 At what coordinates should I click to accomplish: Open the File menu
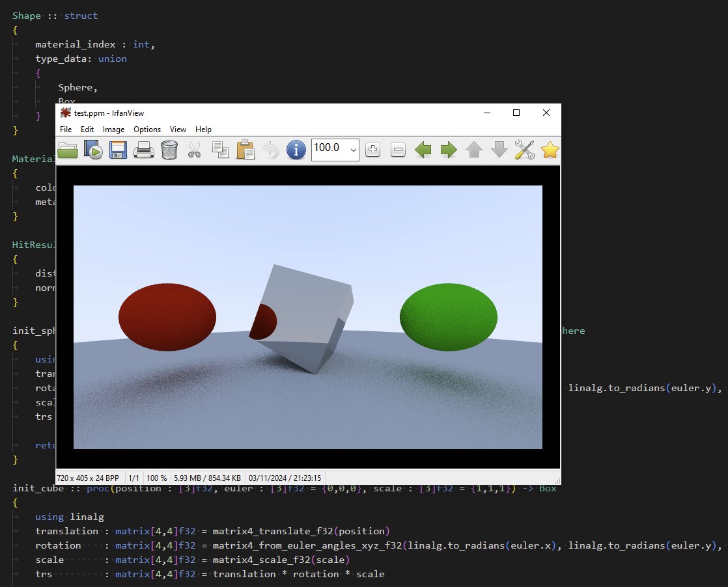click(x=66, y=130)
